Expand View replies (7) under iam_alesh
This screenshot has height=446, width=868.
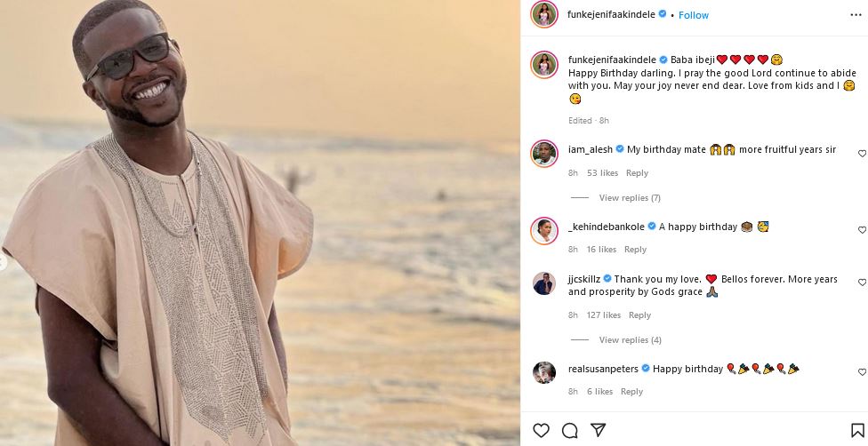click(x=629, y=197)
